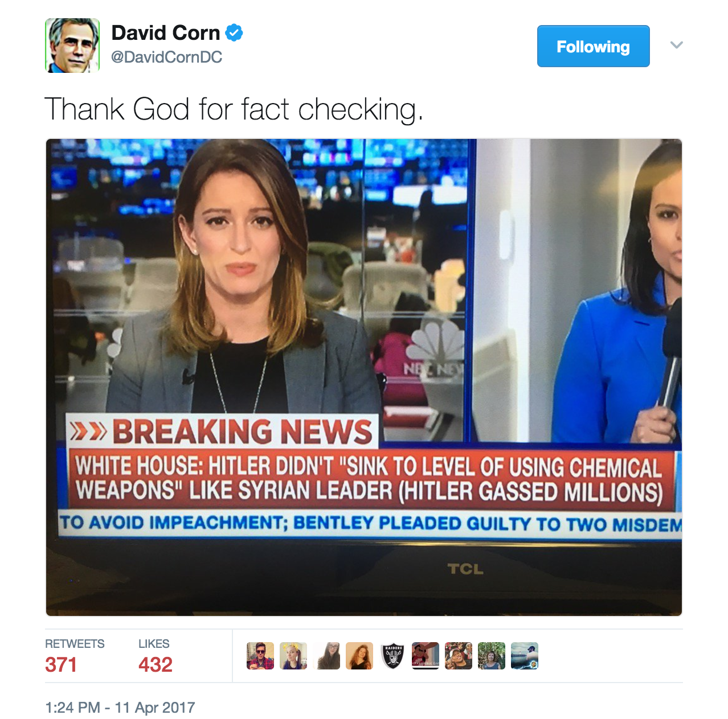The height and width of the screenshot is (719, 728).
Task: Open the man by the sea avatar
Action: tap(525, 656)
